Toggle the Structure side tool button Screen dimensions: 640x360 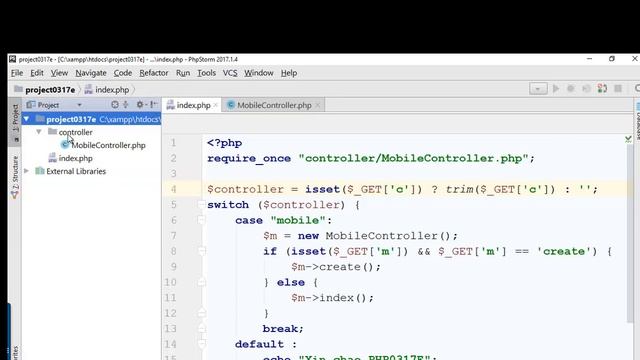point(15,177)
